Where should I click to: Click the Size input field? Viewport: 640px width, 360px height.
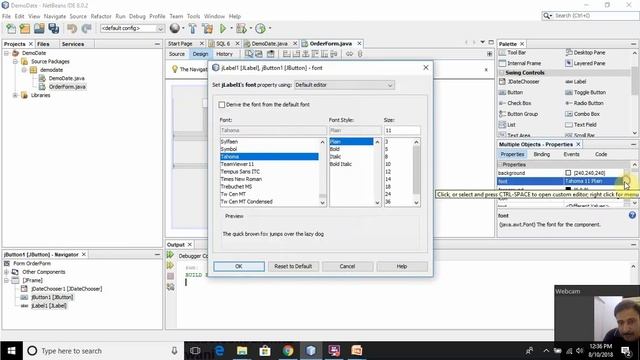[402, 131]
